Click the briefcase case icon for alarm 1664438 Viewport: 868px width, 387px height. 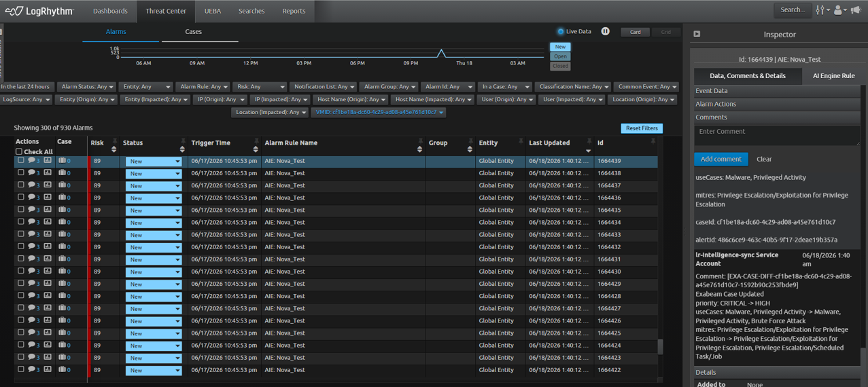(x=63, y=173)
